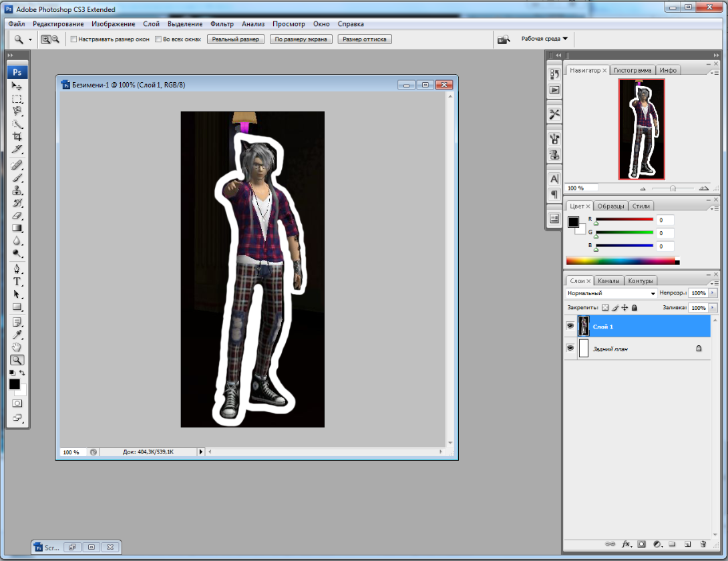Pick the Eyedropper tool

(17, 334)
